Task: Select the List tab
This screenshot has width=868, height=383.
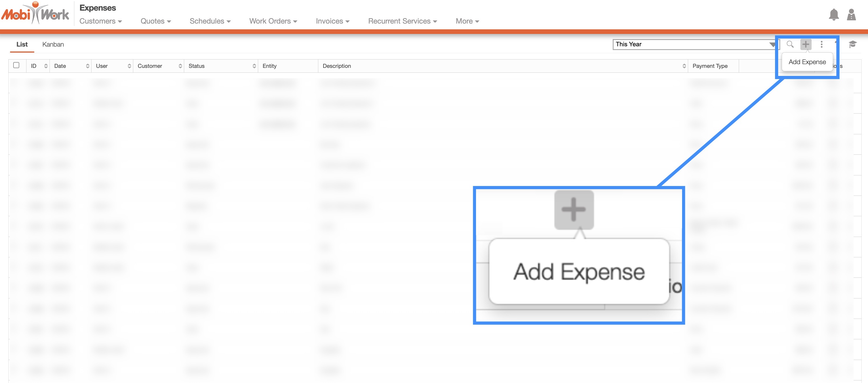Action: 22,45
